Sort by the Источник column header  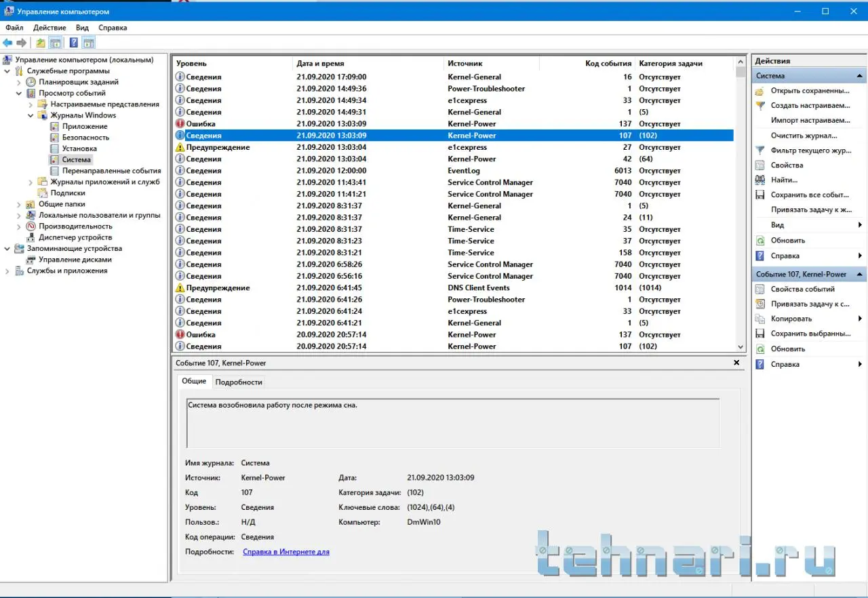coord(492,63)
